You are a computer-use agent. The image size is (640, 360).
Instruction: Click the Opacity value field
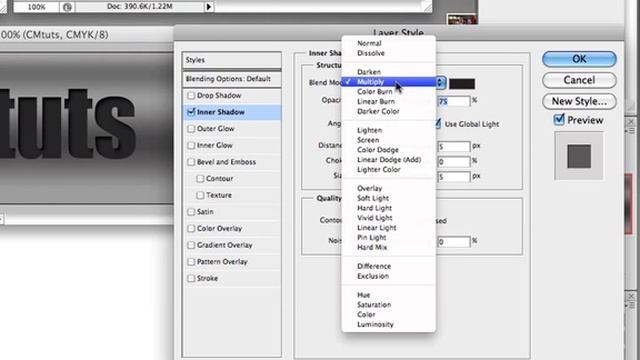point(453,101)
